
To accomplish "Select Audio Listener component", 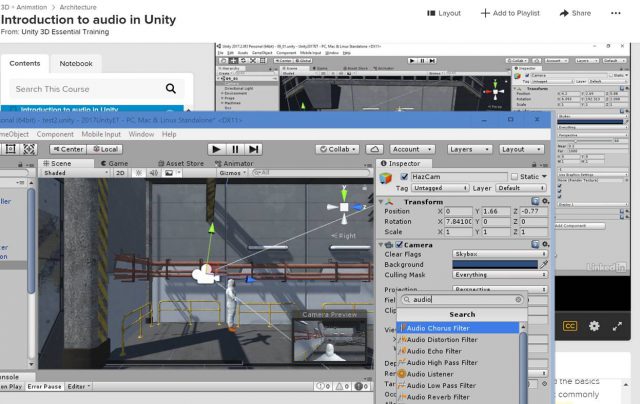I will pyautogui.click(x=430, y=374).
